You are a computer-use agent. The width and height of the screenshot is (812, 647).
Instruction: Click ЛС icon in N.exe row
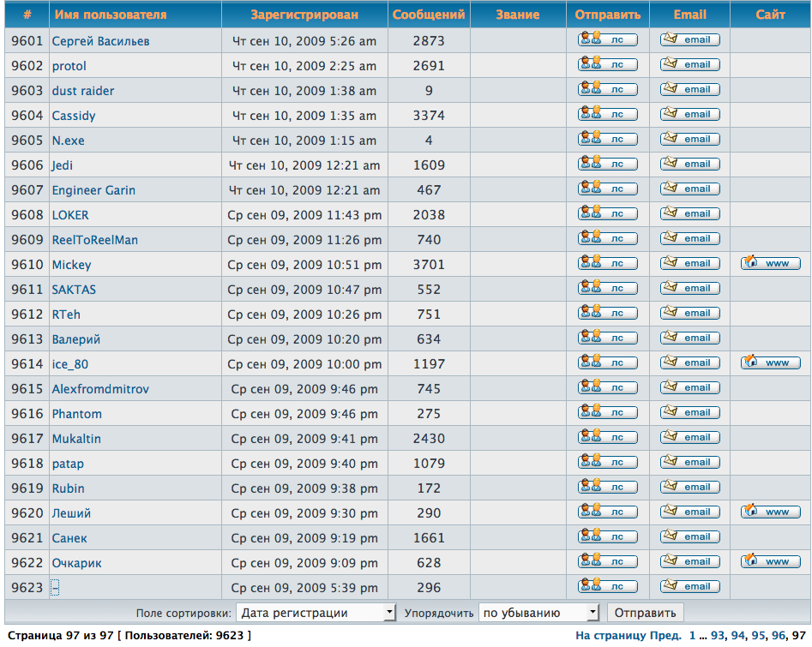pyautogui.click(x=607, y=139)
